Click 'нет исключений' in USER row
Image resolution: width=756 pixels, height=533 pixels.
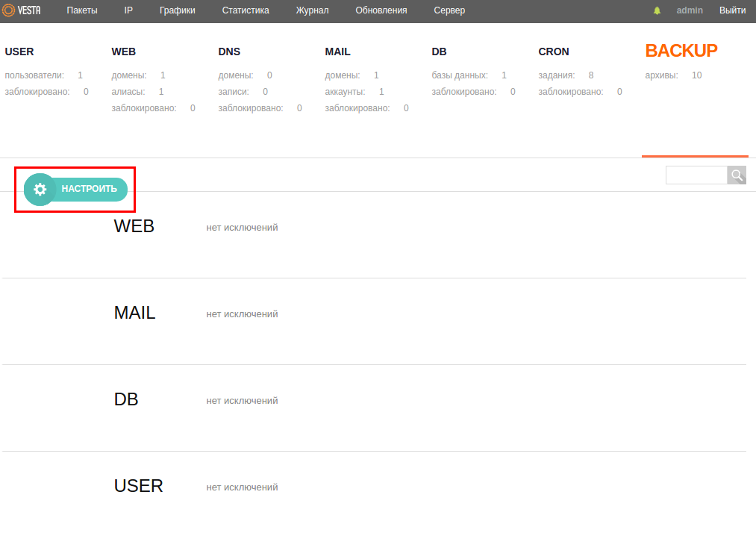click(x=242, y=487)
